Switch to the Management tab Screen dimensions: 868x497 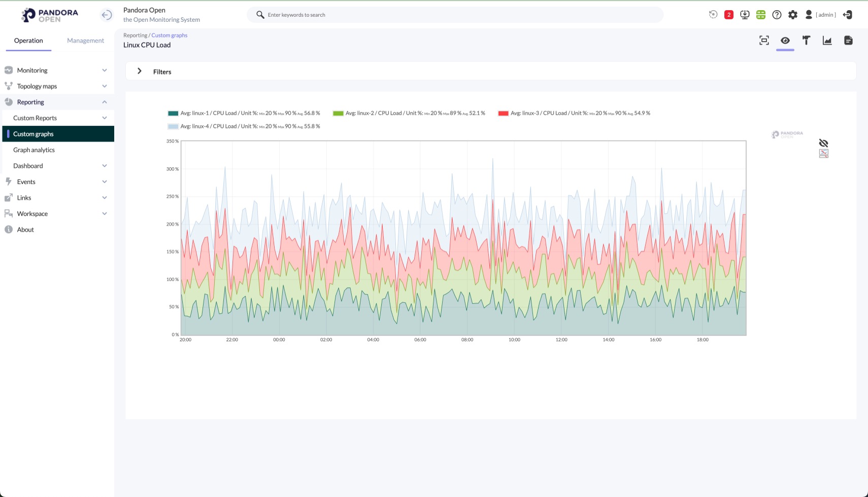pyautogui.click(x=85, y=41)
